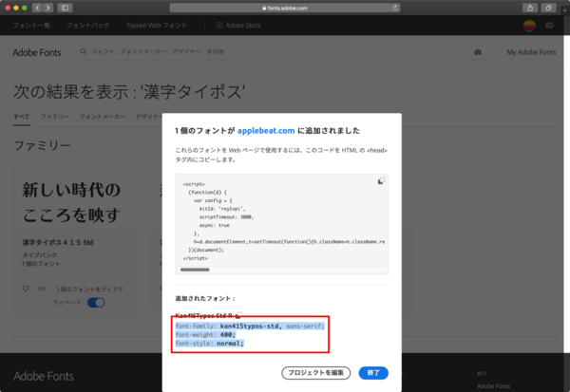Click the magnifier search icon
Screen dimensions: 570x392
click(84, 51)
